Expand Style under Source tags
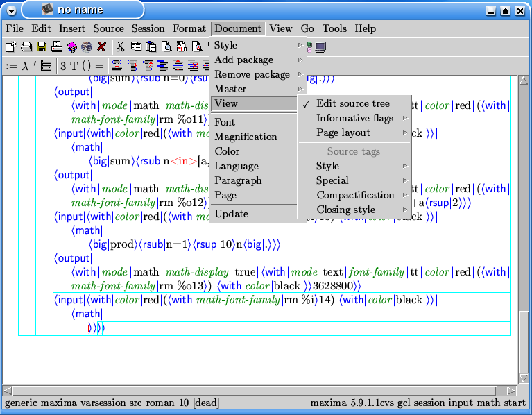 coord(354,166)
